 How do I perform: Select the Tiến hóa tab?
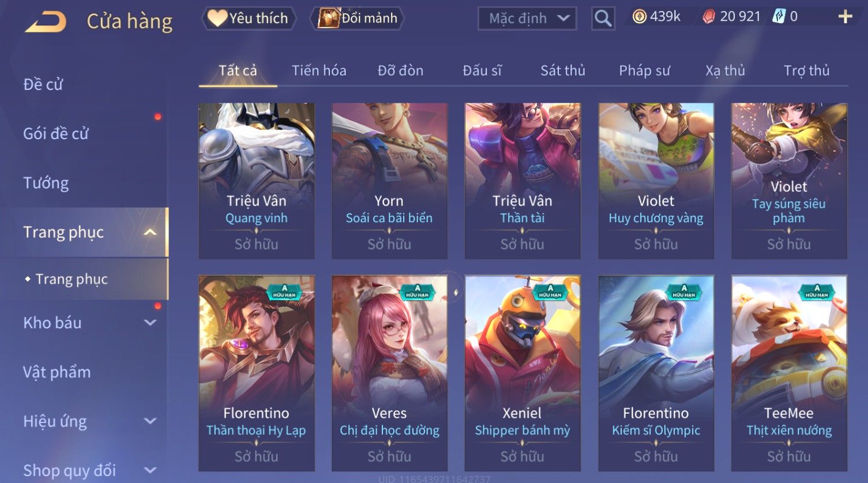[319, 70]
